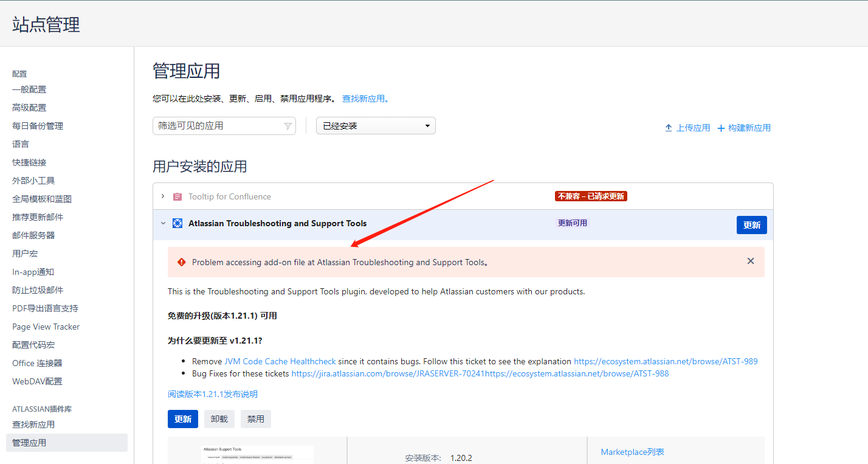868x464 pixels.
Task: Open WebDAV配置 in sidebar
Action: [x=37, y=381]
